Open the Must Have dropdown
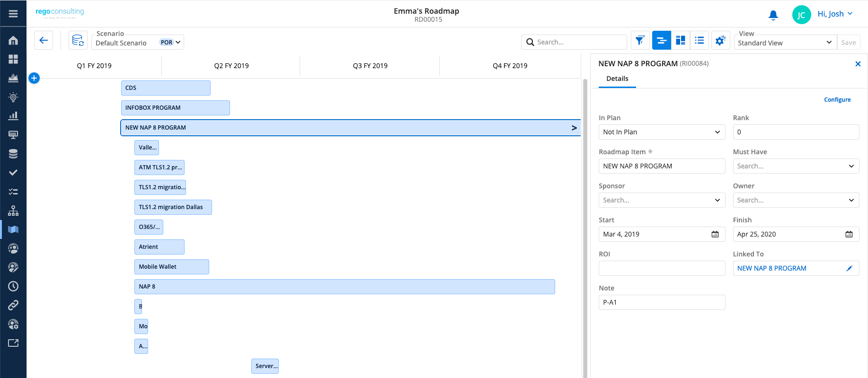Viewport: 868px width, 378px height. coord(796,166)
